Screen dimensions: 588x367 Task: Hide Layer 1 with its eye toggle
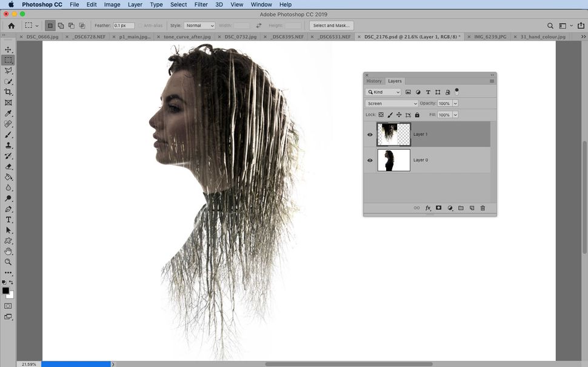pyautogui.click(x=370, y=134)
